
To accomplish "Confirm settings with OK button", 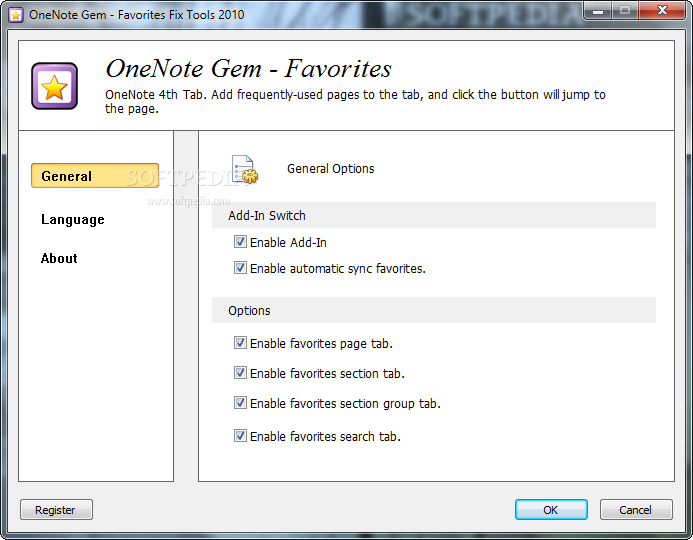I will coord(551,510).
